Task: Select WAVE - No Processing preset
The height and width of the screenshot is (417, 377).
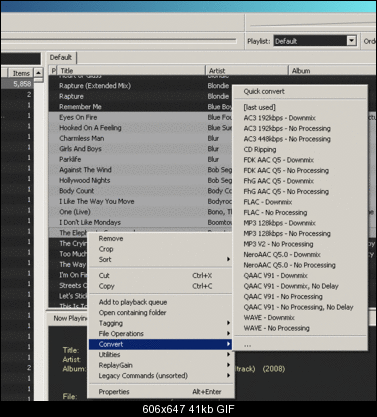Action: coord(300,328)
